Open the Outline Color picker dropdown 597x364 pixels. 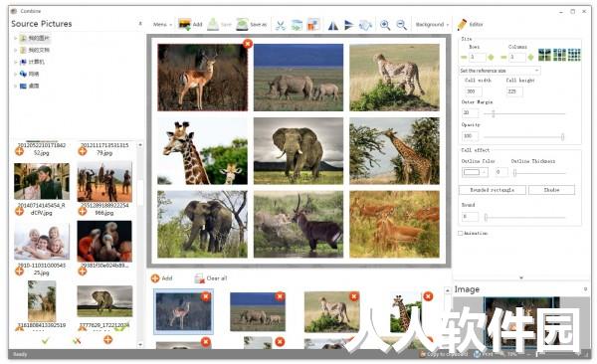(x=475, y=172)
